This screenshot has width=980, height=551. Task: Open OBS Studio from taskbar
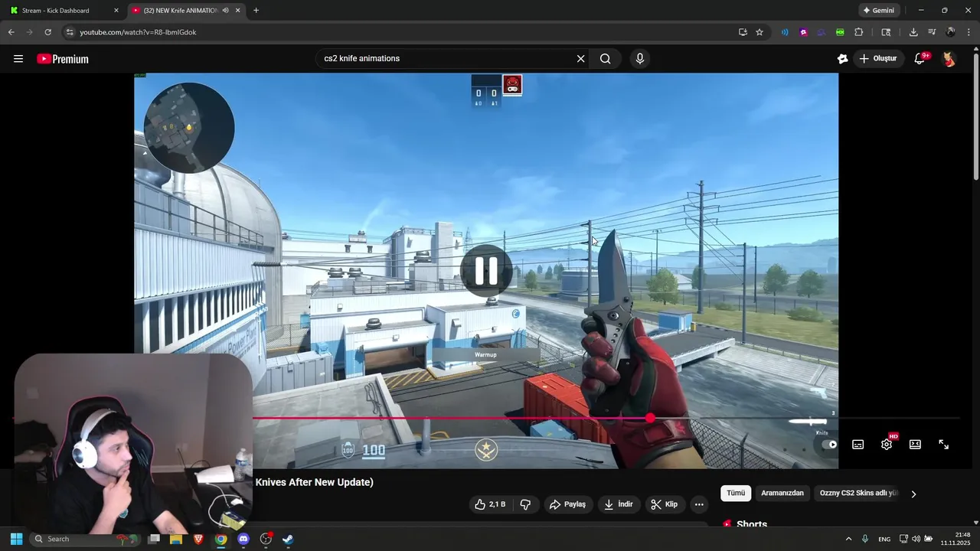[x=266, y=539]
